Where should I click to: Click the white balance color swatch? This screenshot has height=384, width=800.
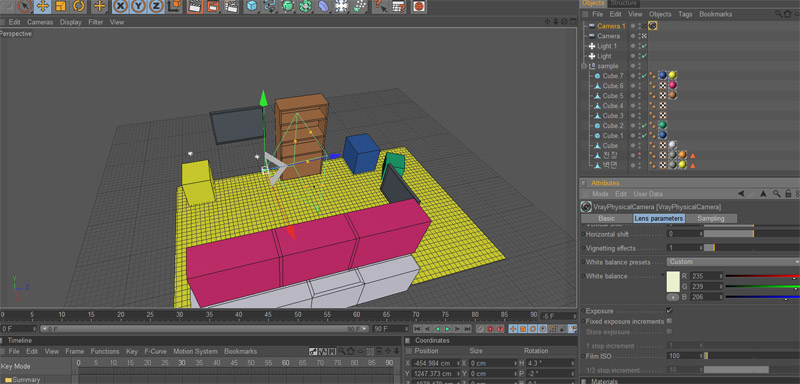[673, 281]
